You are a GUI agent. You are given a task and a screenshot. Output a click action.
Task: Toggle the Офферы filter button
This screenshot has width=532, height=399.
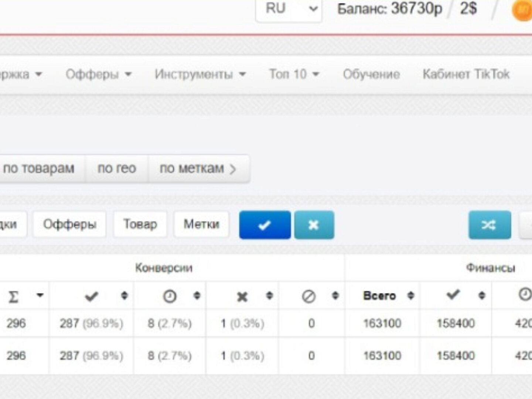click(69, 224)
